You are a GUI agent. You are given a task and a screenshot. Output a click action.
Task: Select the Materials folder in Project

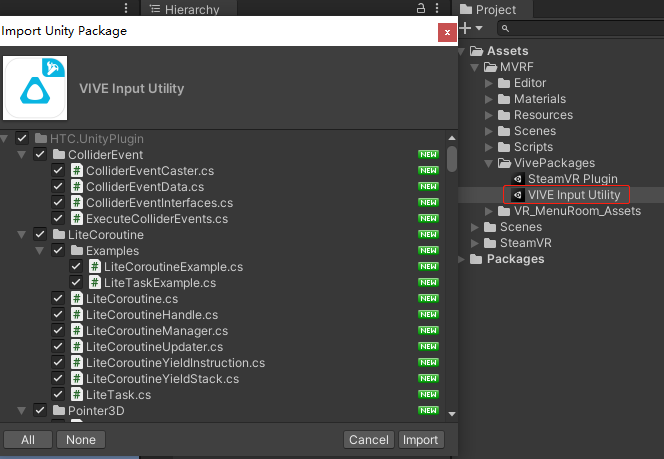(x=540, y=99)
